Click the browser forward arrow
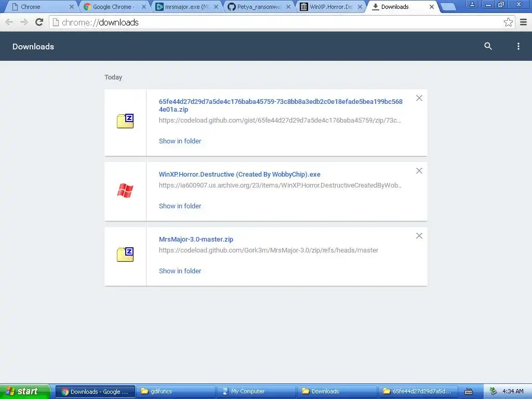The width and height of the screenshot is (532, 399). (24, 22)
